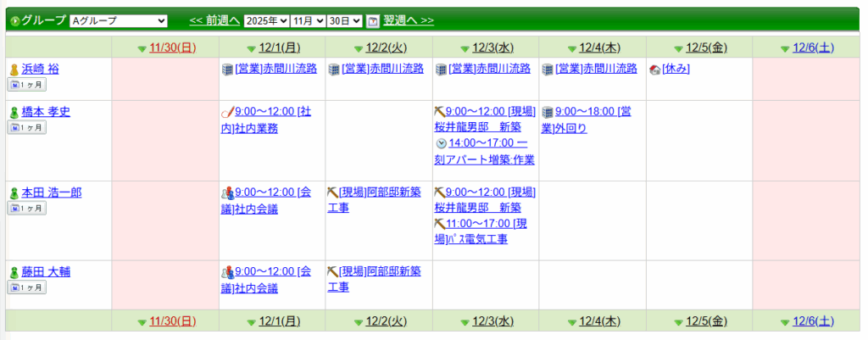
Task: Click the bottom 12/6(土) date footer link
Action: [814, 320]
